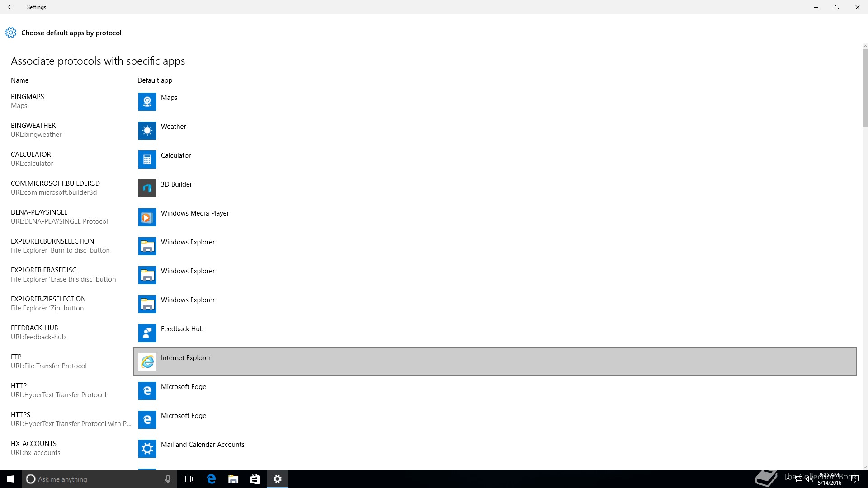Change default app labeled Weather
Screen dimensions: 868x488
point(174,127)
